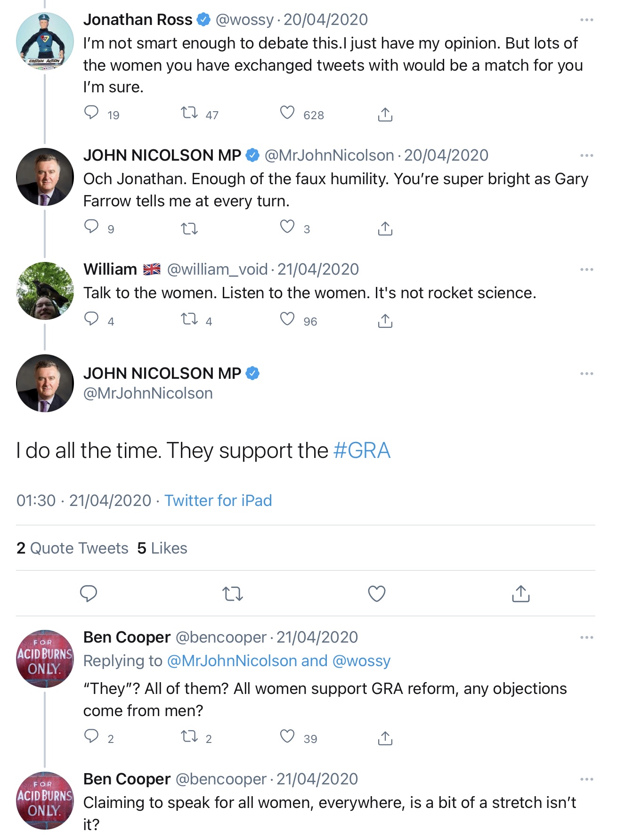Screen dimensions: 617x840
Task: Share the main John Nicolson tweet
Action: 520,594
